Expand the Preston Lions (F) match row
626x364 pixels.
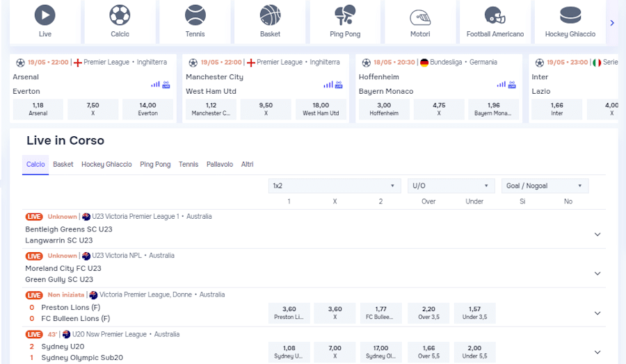coord(597,313)
